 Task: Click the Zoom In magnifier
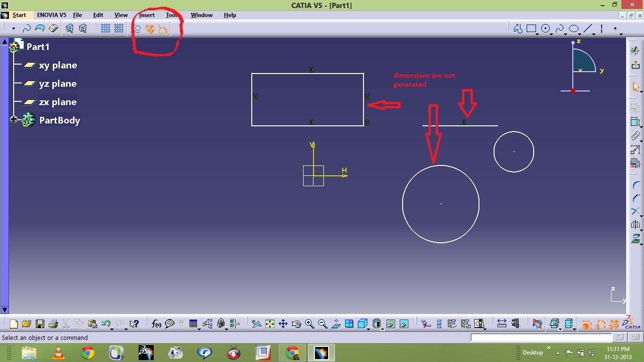click(309, 324)
